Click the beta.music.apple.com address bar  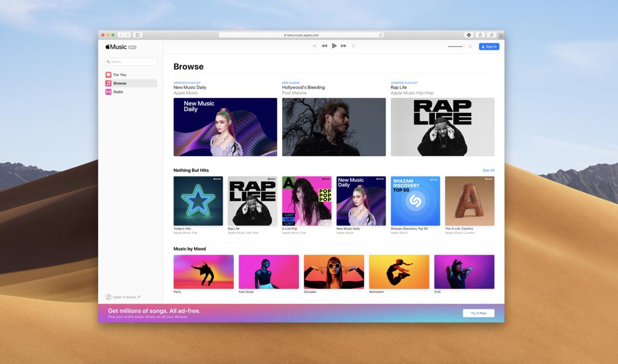[x=301, y=35]
